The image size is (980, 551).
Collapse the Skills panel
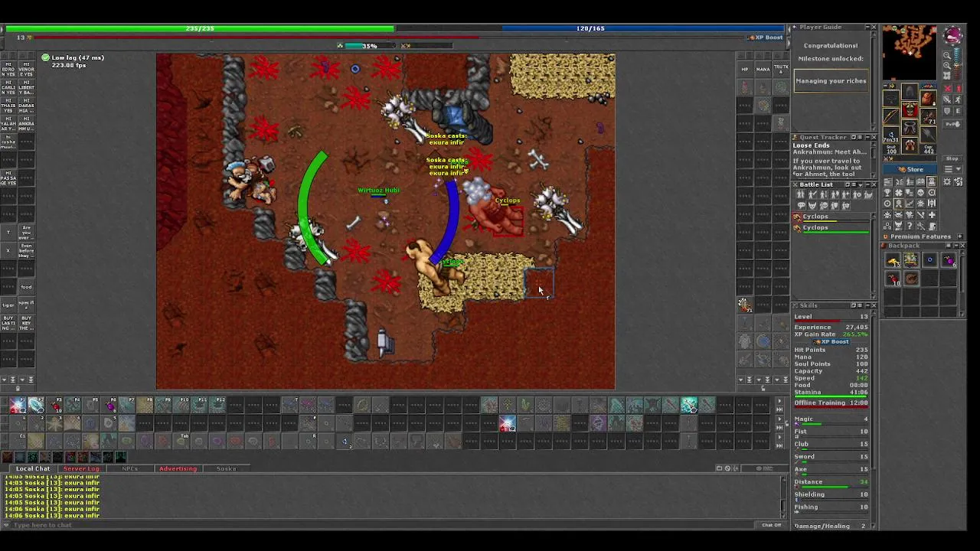[x=867, y=305]
